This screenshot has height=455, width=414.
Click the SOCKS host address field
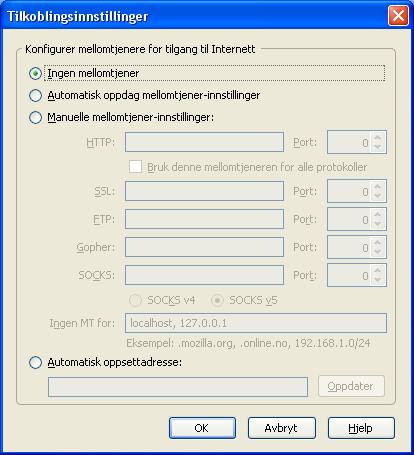204,275
